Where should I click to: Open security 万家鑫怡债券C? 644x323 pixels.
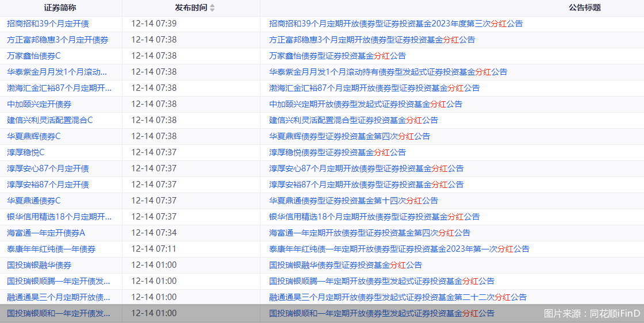point(34,56)
